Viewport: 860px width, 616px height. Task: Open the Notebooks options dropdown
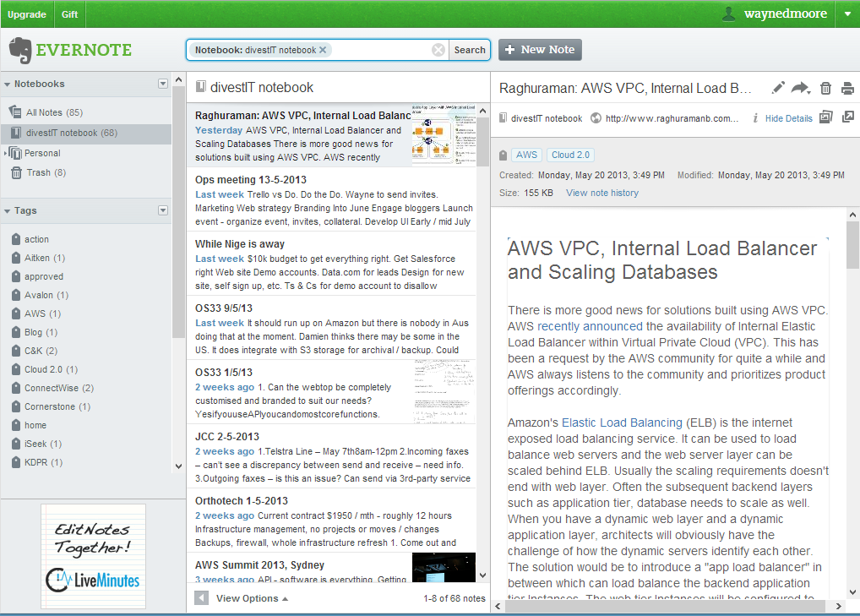coord(163,84)
